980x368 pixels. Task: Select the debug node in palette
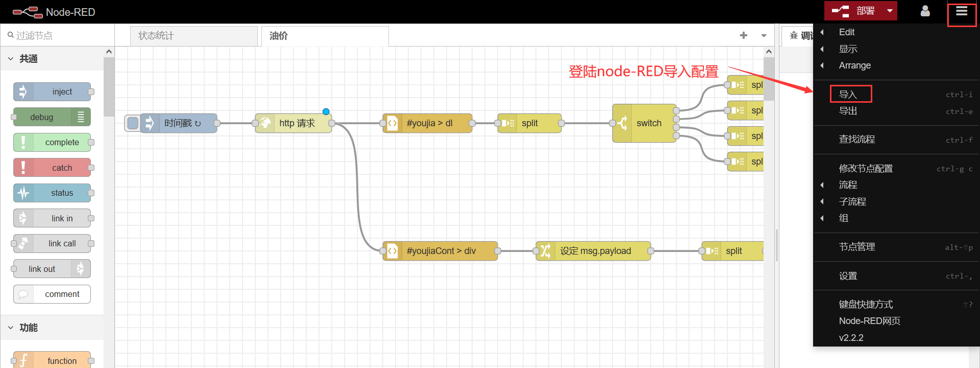(52, 117)
